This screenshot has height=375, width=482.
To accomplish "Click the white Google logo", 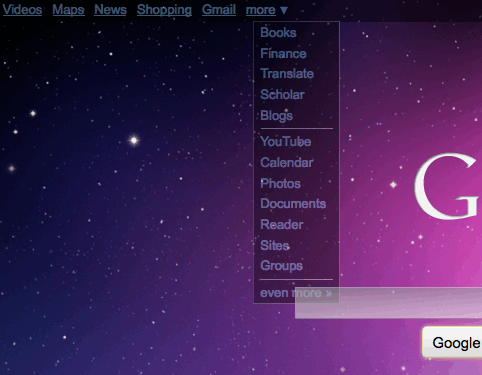I will click(448, 186).
